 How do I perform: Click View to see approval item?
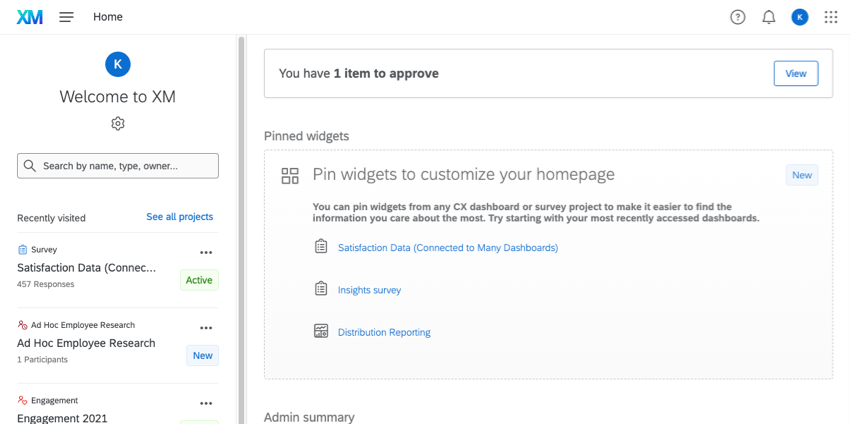[795, 73]
